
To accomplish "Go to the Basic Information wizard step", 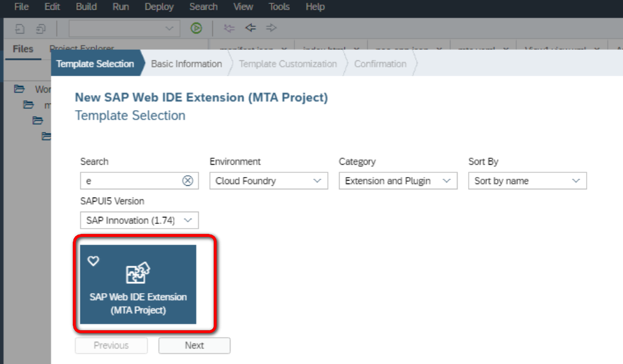I will tap(187, 64).
